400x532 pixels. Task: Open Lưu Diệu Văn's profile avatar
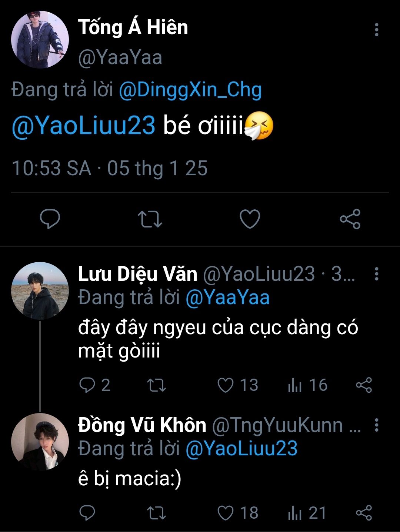40,291
